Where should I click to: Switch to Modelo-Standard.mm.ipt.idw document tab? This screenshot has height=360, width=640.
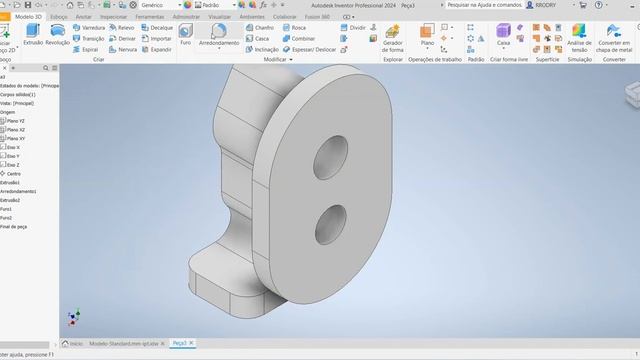[x=124, y=344]
